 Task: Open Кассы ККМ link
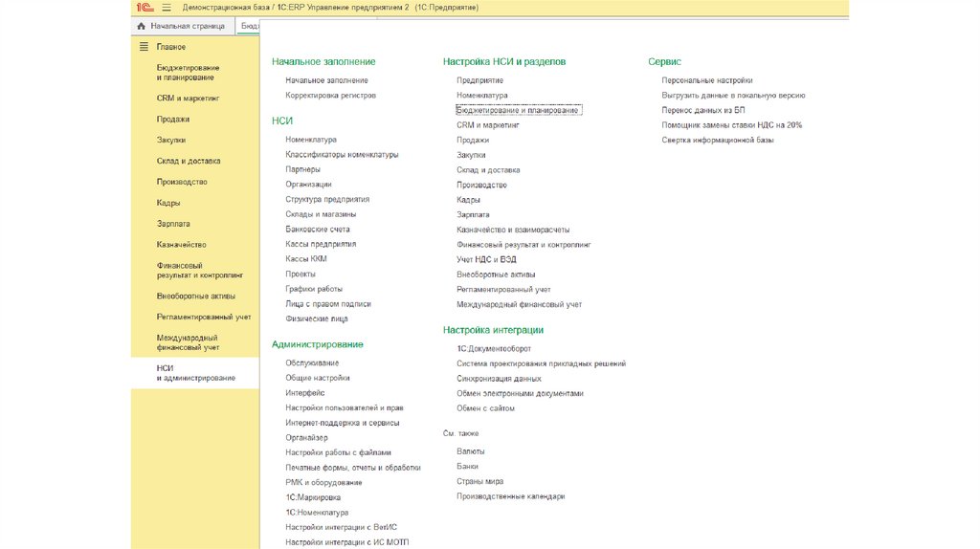(x=306, y=259)
